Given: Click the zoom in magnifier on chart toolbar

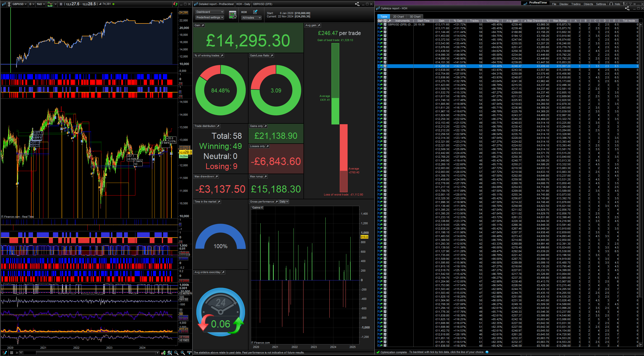Looking at the screenshot, I should tap(183, 353).
